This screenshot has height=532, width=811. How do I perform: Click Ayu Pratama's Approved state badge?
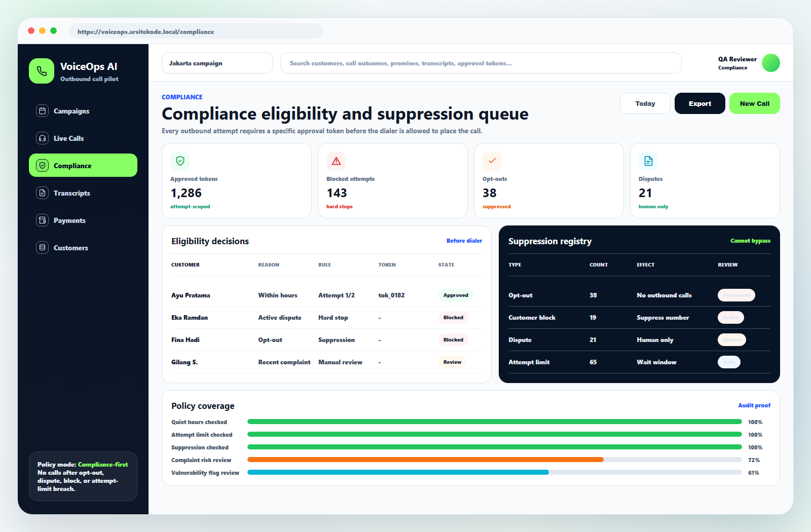tap(456, 295)
